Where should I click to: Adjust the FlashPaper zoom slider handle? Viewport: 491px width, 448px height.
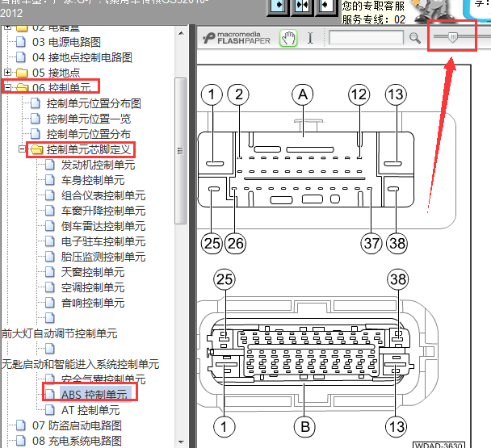click(x=452, y=37)
